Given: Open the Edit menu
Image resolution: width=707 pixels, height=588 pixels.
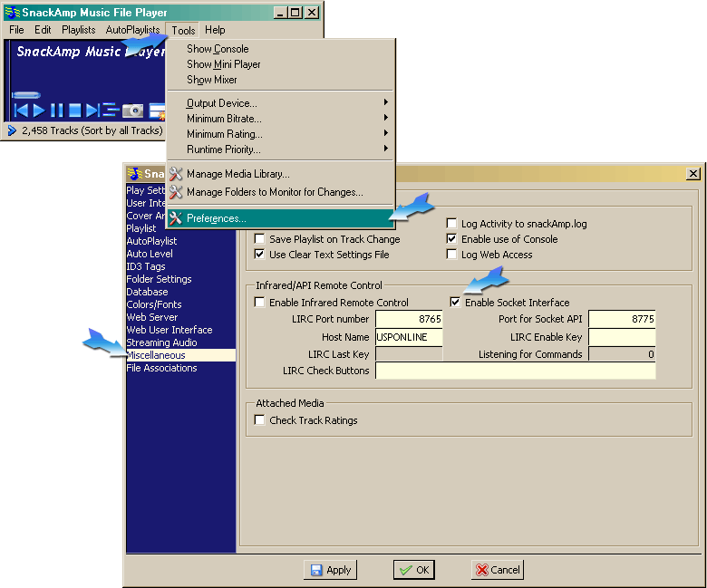Looking at the screenshot, I should [43, 30].
